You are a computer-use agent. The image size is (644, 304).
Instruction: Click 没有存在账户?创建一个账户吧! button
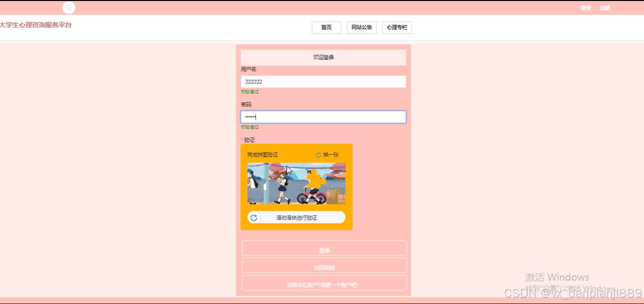pos(324,283)
